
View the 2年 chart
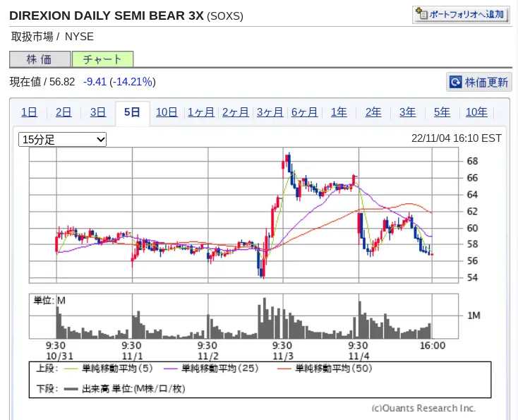point(373,112)
